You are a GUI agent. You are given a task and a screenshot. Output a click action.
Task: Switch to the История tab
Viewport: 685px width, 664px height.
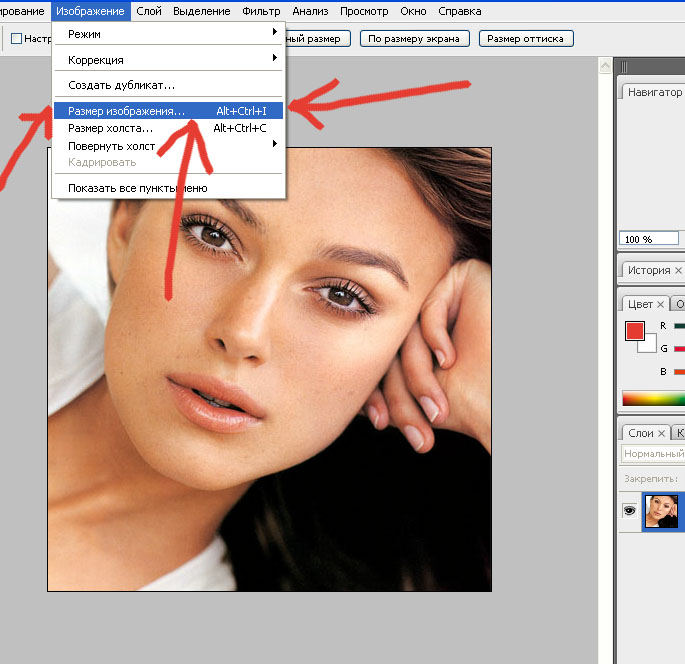pos(648,270)
